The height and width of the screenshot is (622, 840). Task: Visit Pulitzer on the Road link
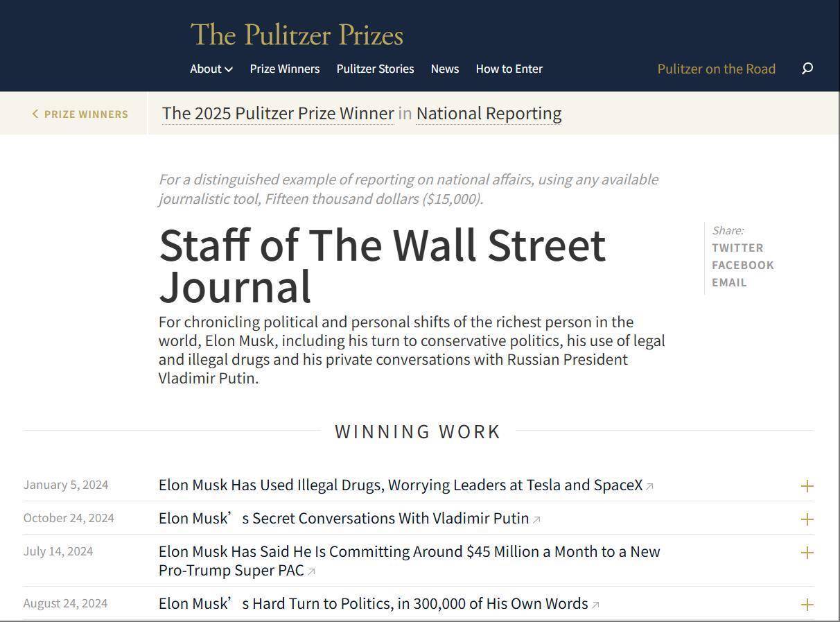pyautogui.click(x=717, y=69)
